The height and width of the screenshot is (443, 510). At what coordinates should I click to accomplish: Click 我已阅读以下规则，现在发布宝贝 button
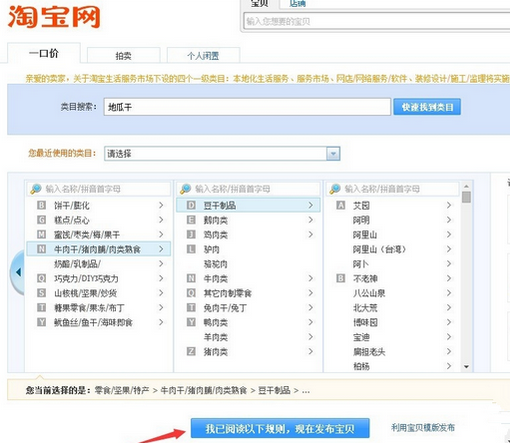(280, 428)
